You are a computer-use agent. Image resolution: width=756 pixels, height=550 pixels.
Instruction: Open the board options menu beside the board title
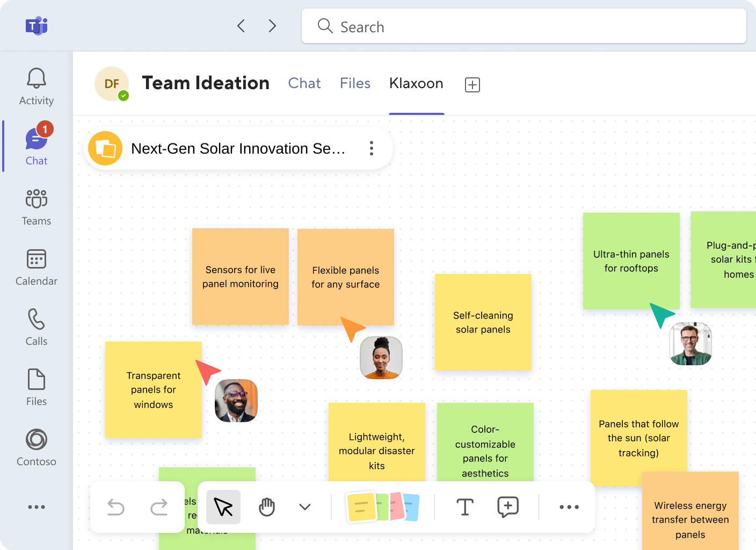pos(371,148)
